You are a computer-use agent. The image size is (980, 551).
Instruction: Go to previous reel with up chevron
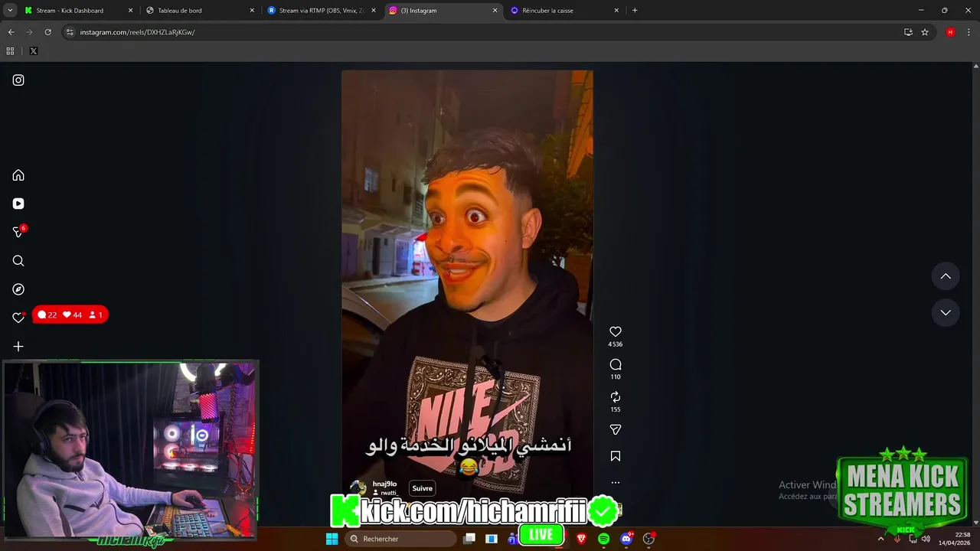[946, 276]
